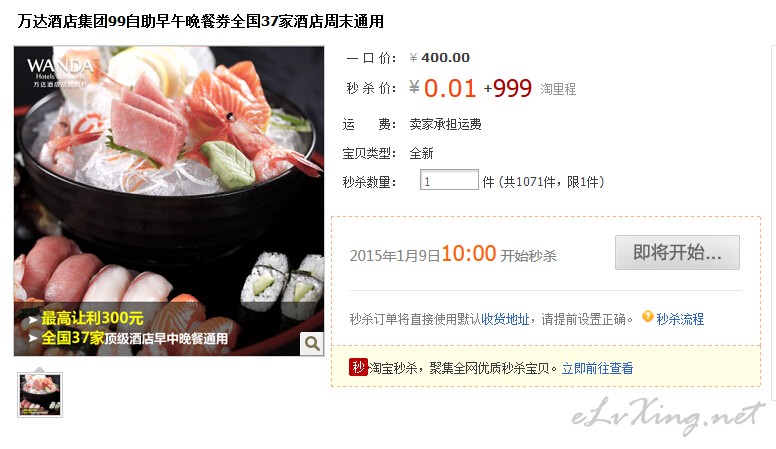
Task: Follow the 立即前往查看 link
Action: (x=597, y=368)
